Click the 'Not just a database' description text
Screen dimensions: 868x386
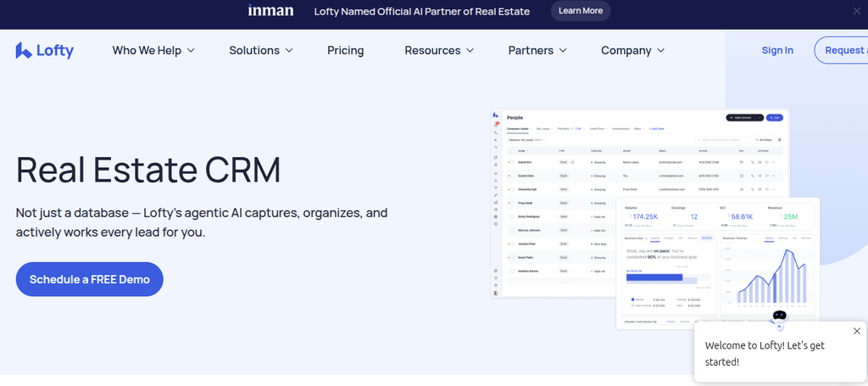202,222
